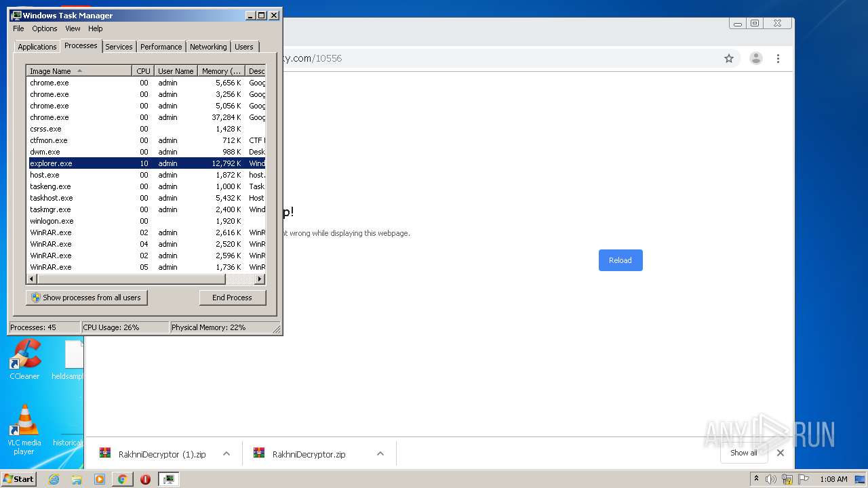868x488 pixels.
Task: Sort processes by User Name column
Action: (175, 71)
